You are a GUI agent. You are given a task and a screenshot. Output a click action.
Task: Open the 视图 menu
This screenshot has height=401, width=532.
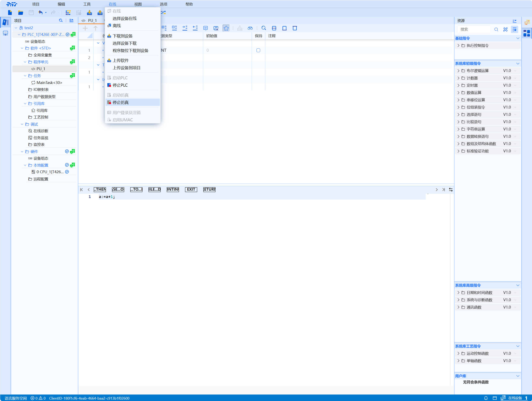click(138, 4)
